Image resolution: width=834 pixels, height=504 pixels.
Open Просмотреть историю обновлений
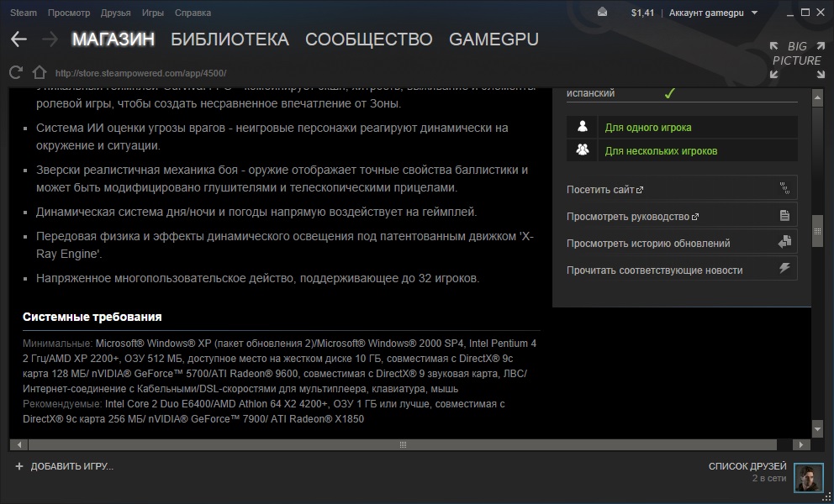tap(648, 244)
